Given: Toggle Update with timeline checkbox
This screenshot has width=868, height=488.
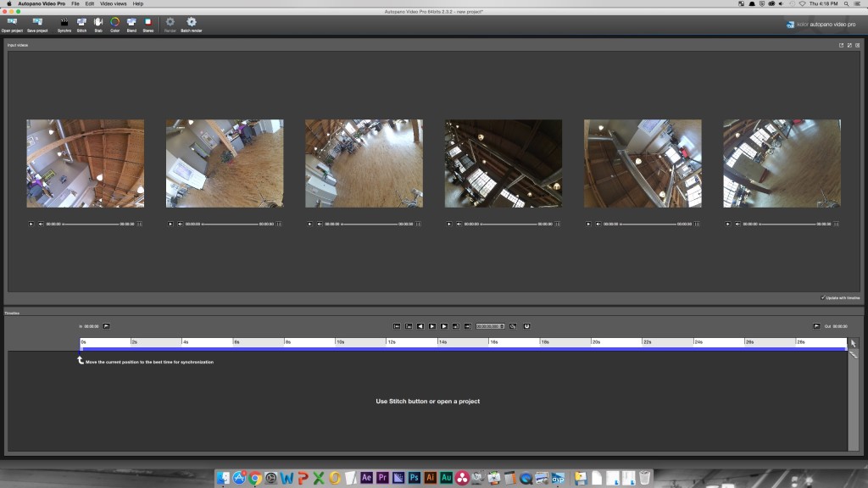Looking at the screenshot, I should coord(823,297).
